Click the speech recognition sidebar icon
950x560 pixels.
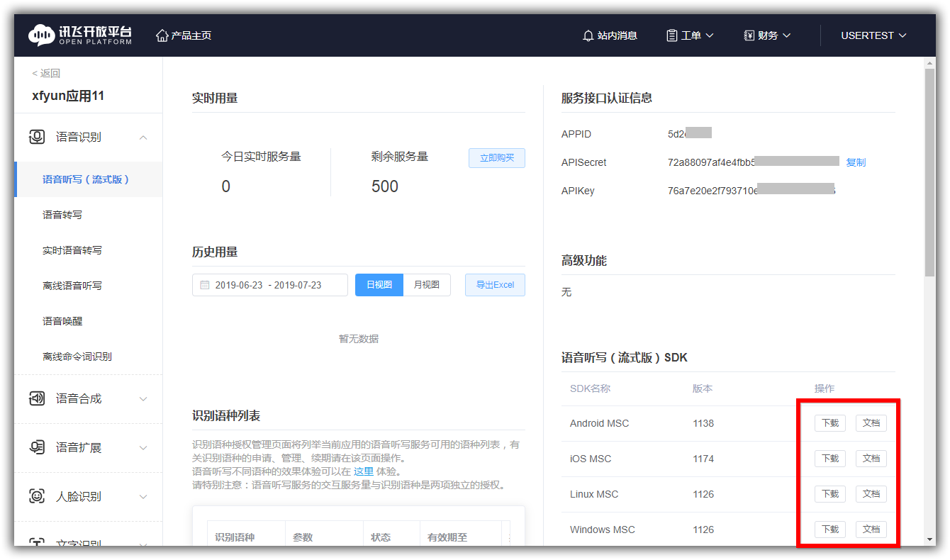click(x=37, y=137)
